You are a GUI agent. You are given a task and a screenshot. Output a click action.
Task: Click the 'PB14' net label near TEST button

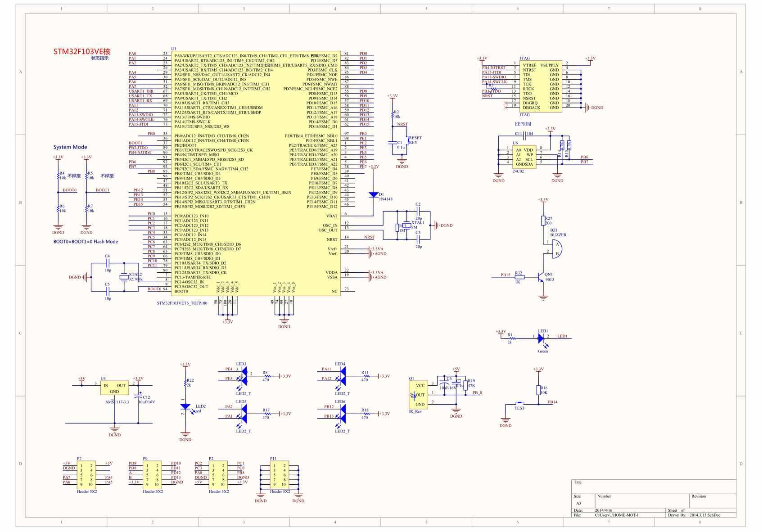[553, 402]
